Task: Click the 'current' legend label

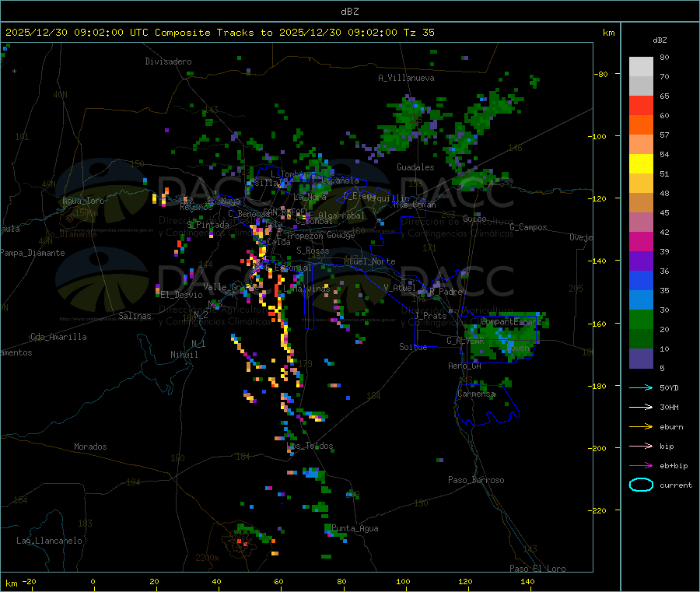Action: [676, 485]
